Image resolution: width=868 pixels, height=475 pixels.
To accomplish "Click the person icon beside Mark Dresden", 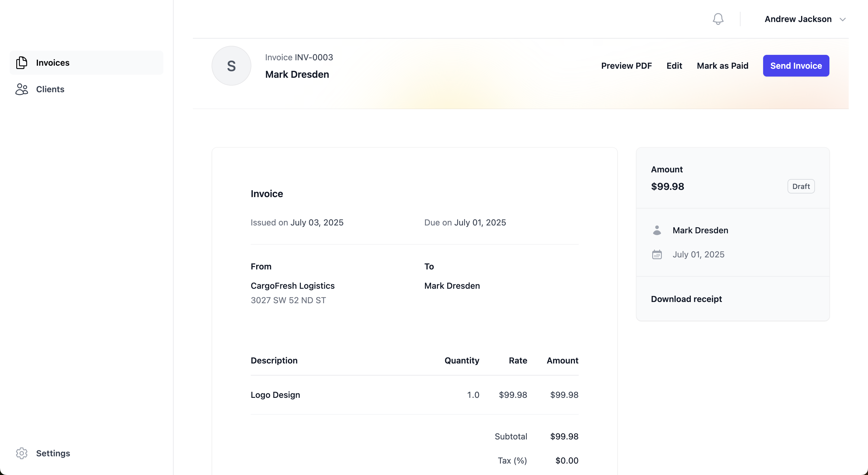I will pos(657,230).
